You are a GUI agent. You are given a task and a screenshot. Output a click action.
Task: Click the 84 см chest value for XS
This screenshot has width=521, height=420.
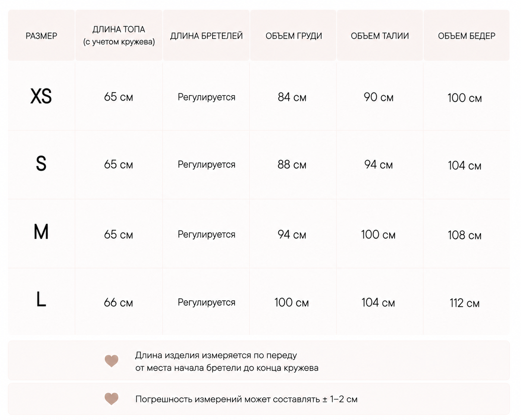coord(292,97)
